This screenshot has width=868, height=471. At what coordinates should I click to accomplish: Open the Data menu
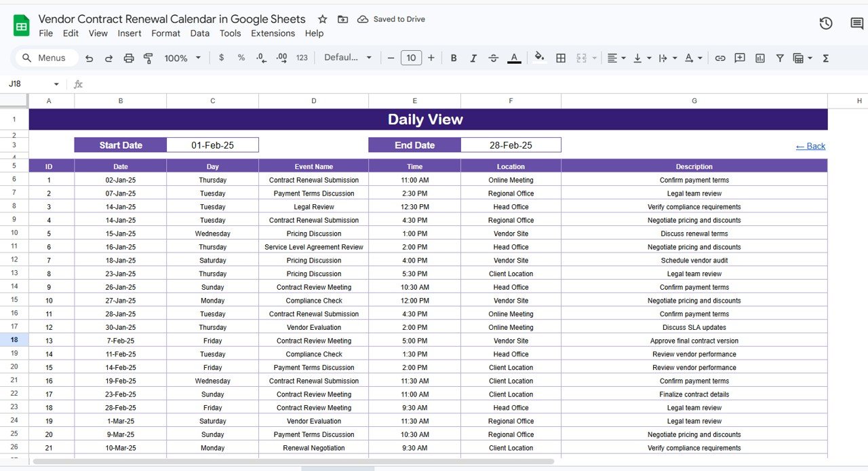click(x=199, y=33)
